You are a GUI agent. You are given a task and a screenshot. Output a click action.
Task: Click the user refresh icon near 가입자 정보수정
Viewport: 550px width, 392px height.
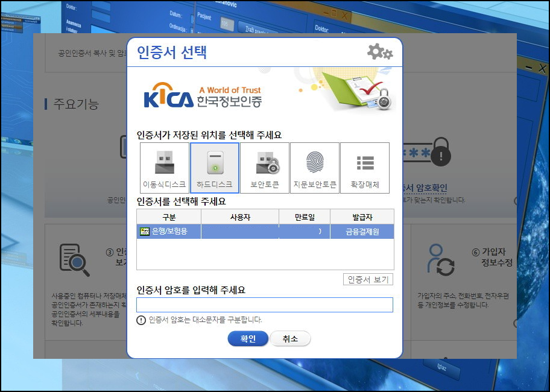coord(440,260)
